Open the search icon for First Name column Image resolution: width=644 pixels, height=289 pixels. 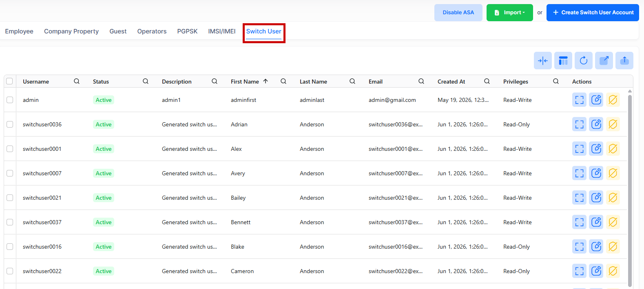point(283,81)
